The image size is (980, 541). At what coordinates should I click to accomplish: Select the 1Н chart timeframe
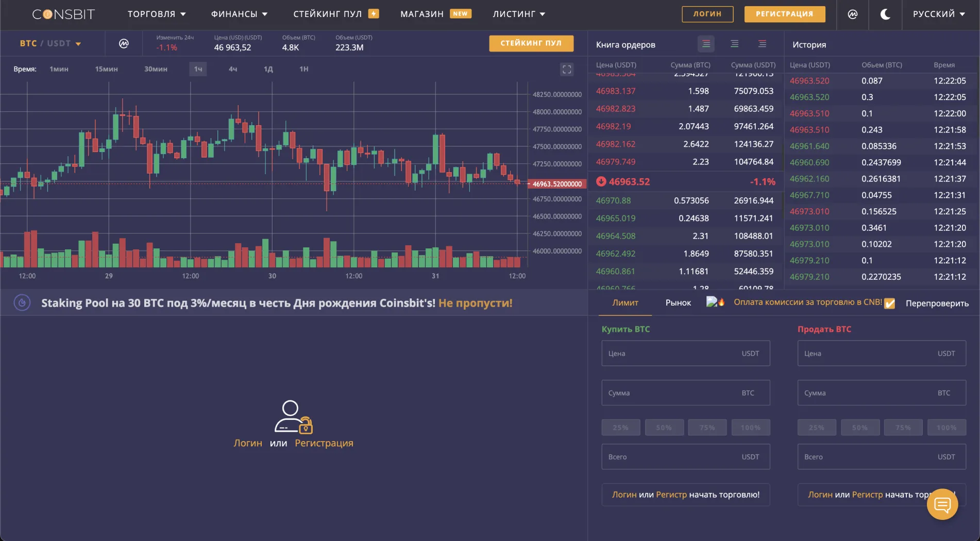click(304, 69)
